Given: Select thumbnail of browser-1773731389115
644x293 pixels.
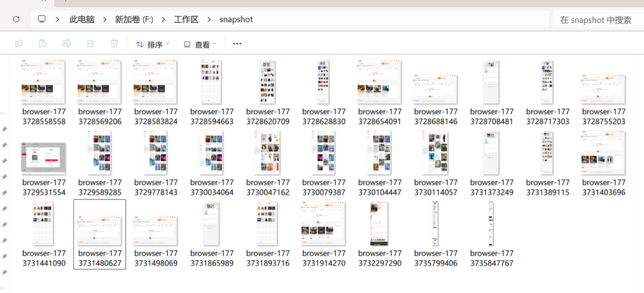Looking at the screenshot, I should [x=547, y=153].
